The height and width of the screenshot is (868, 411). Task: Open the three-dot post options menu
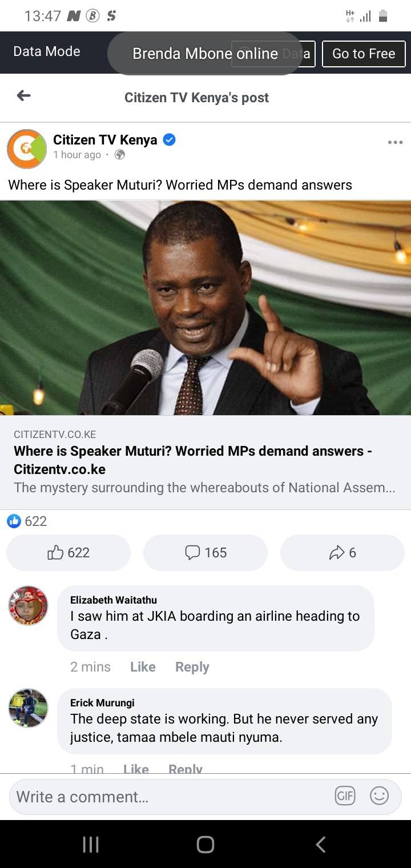[395, 142]
